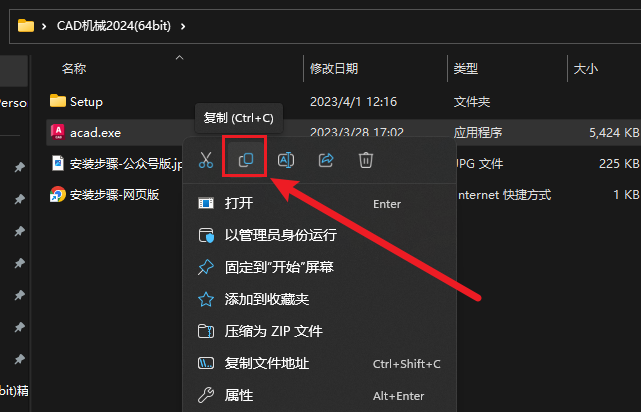The height and width of the screenshot is (412, 641).
Task: Click the Cut scissors icon
Action: point(206,160)
